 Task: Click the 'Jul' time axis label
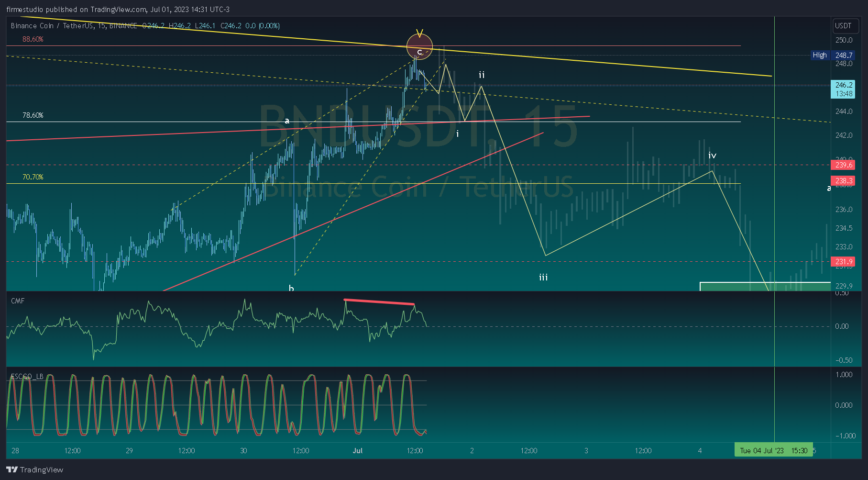358,451
